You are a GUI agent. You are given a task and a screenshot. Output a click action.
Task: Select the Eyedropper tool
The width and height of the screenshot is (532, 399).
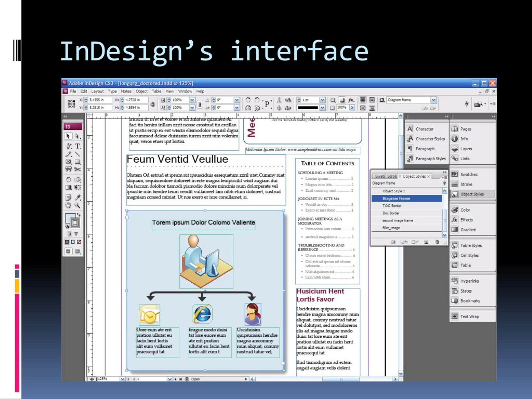[78, 197]
